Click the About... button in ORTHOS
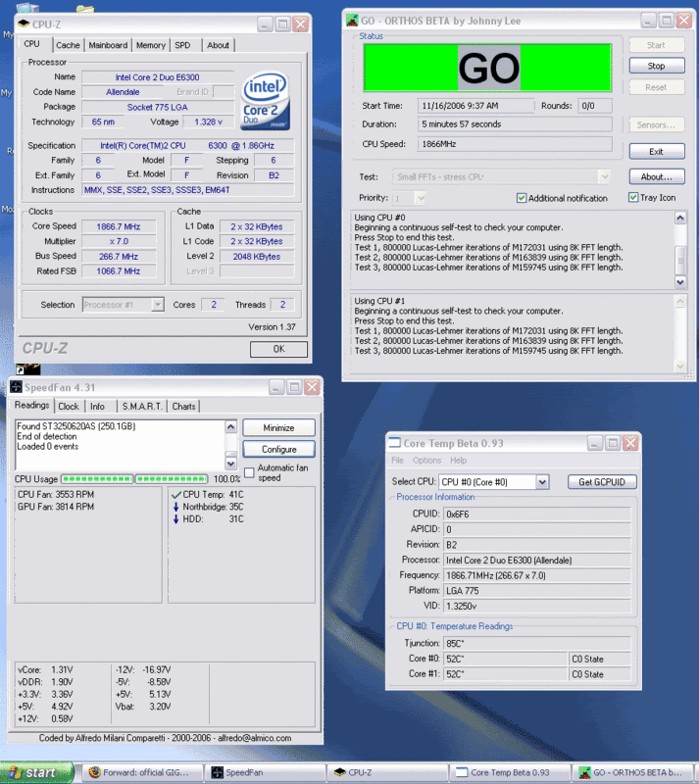The height and width of the screenshot is (784, 699). click(657, 176)
